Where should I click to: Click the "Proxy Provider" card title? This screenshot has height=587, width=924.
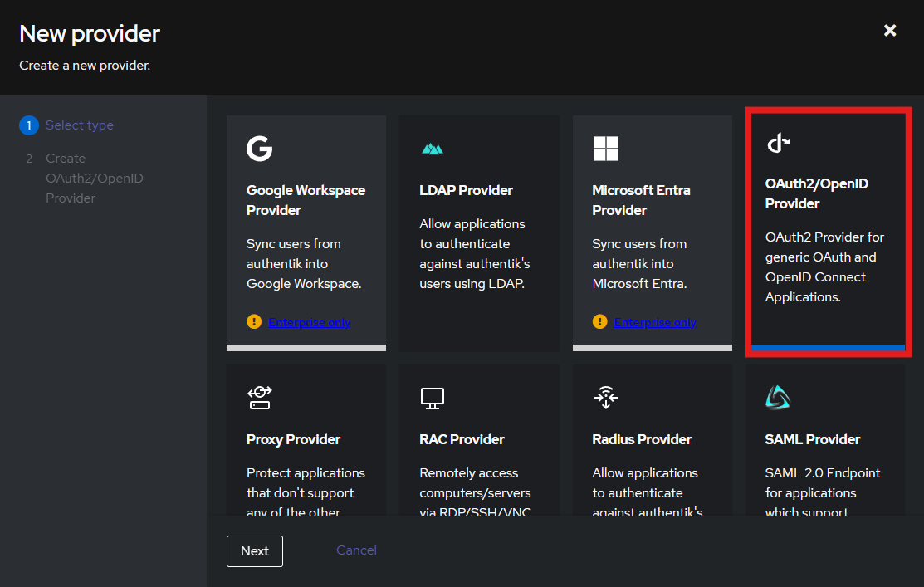click(x=293, y=440)
